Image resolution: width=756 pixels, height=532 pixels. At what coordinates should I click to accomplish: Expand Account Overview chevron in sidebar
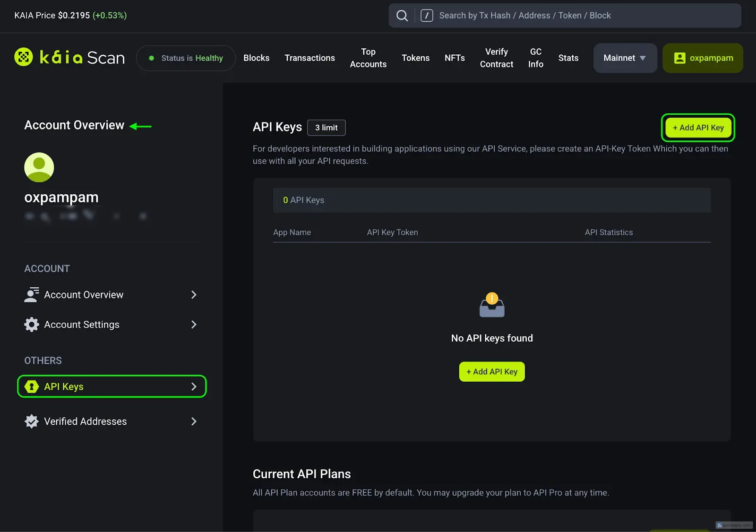(194, 295)
